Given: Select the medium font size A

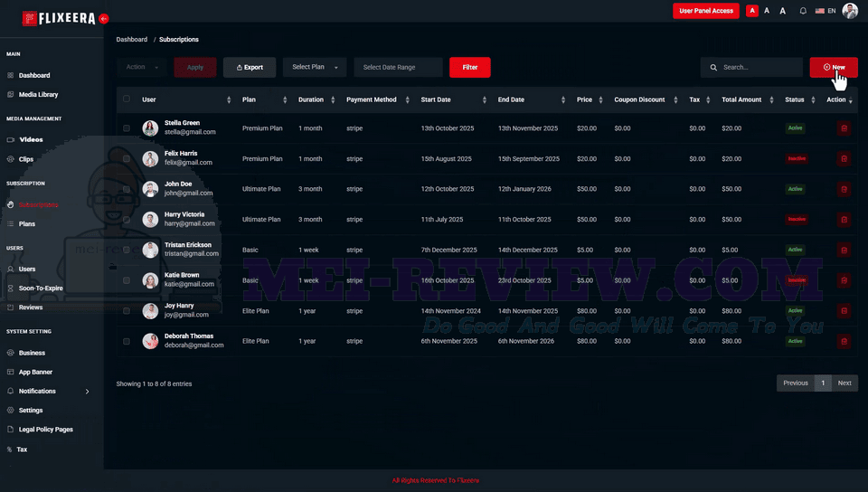Looking at the screenshot, I should (x=767, y=11).
